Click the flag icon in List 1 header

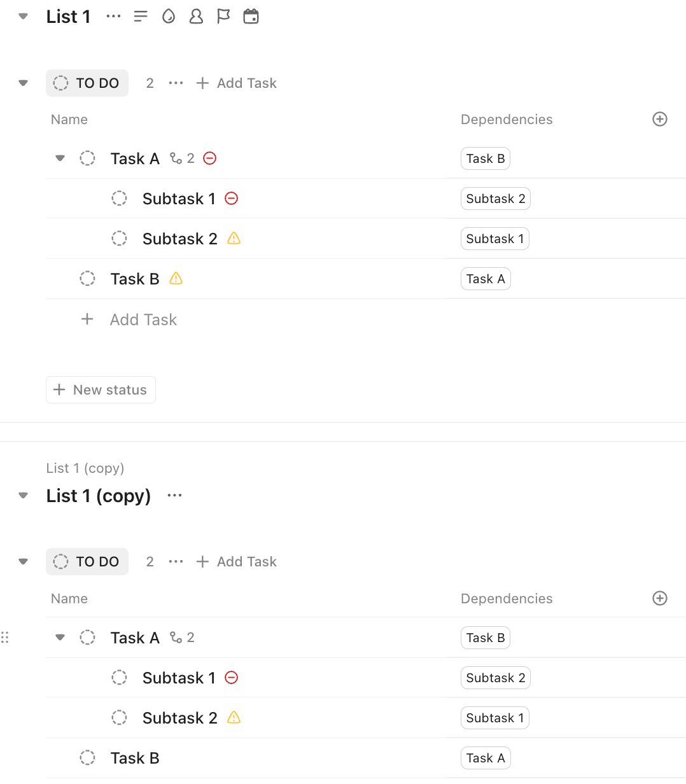pos(223,17)
